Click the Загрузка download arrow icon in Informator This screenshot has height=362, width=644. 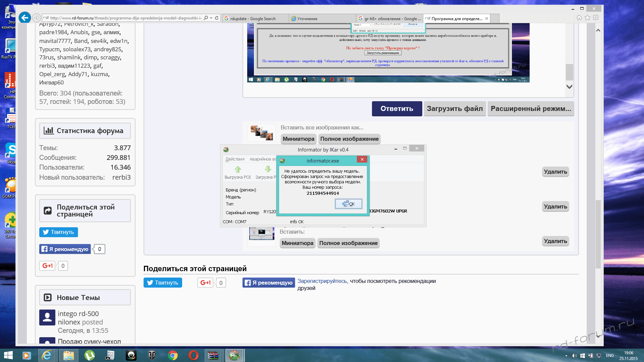tap(268, 169)
